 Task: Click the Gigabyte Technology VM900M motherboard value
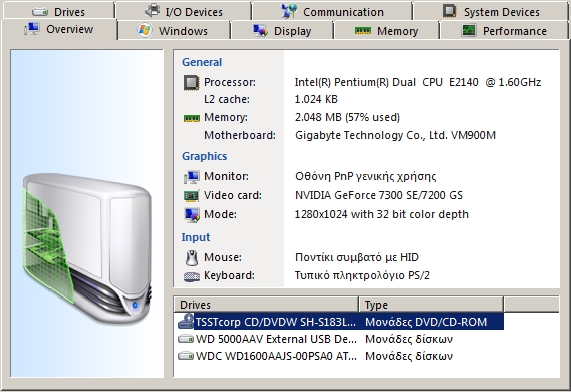coord(395,136)
